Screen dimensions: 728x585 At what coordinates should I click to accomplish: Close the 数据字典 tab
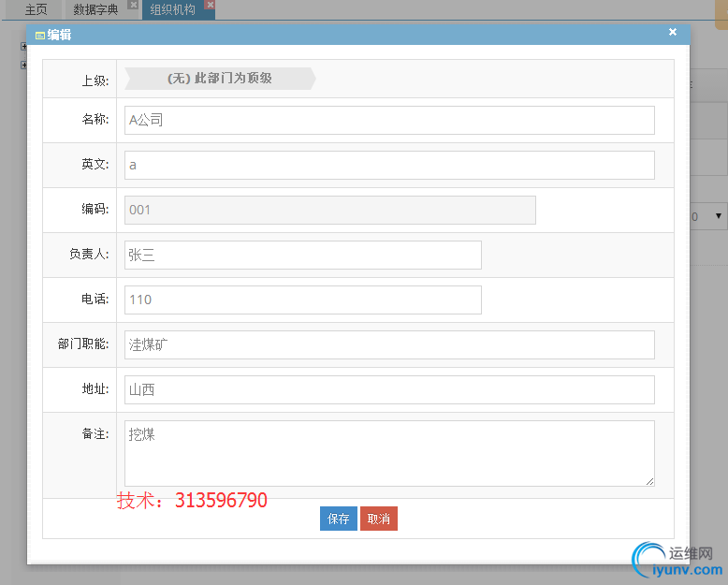tap(133, 5)
